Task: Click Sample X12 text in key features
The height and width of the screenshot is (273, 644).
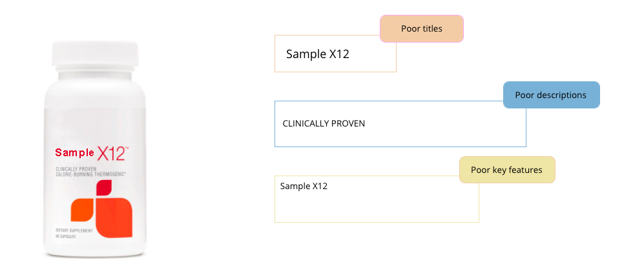Action: [x=304, y=186]
